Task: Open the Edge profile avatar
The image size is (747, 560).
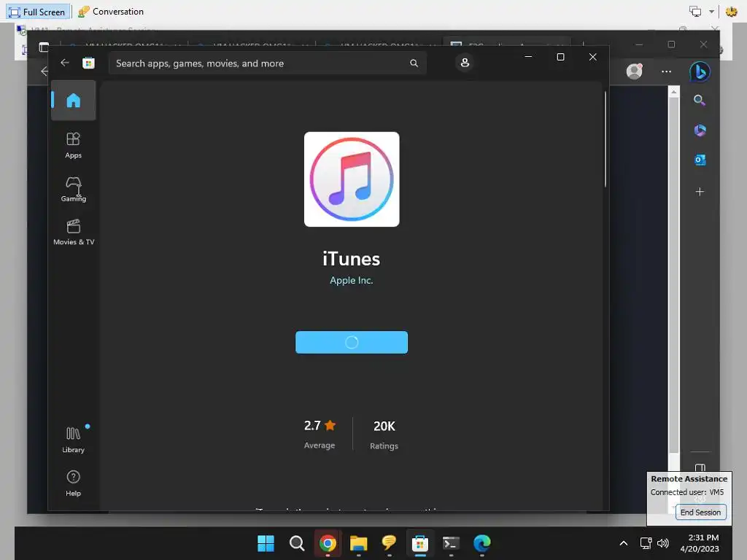Action: (634, 71)
